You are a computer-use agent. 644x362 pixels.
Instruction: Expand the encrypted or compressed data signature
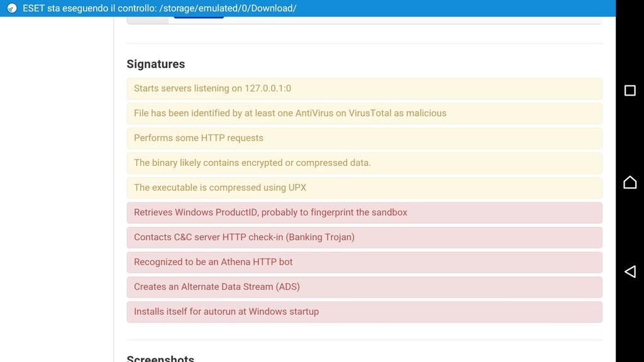click(x=364, y=163)
